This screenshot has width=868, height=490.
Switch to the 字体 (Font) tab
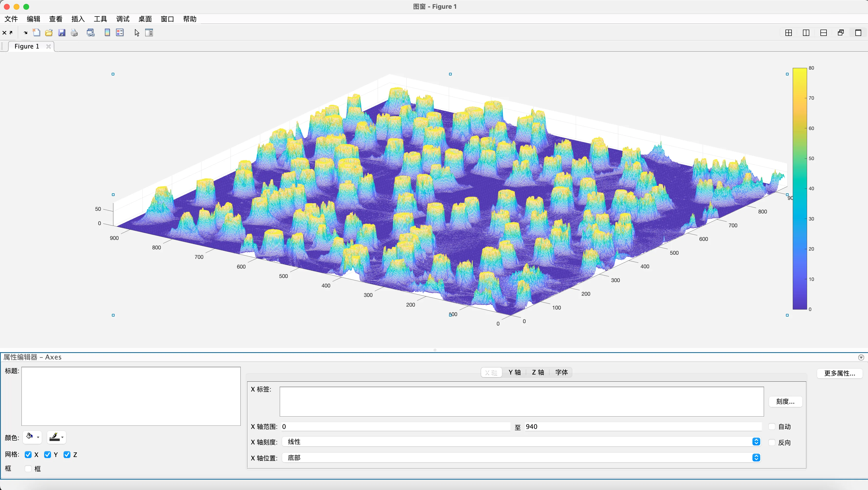(561, 372)
